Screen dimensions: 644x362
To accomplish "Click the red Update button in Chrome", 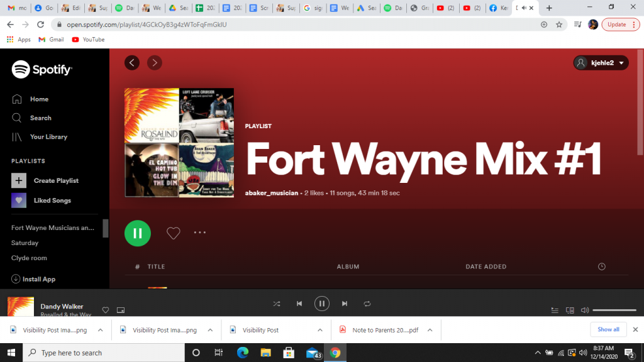I will (x=620, y=25).
